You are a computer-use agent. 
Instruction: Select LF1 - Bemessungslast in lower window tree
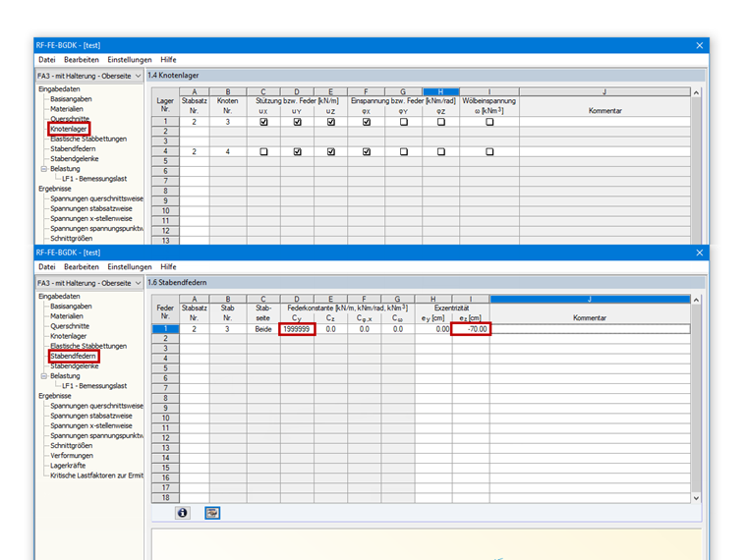[x=94, y=386]
